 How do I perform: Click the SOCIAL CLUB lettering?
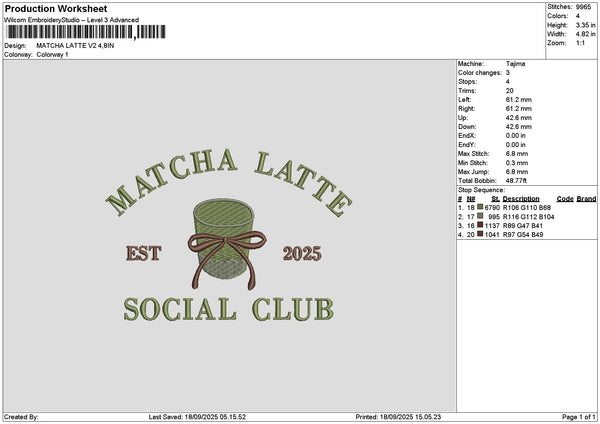(228, 309)
